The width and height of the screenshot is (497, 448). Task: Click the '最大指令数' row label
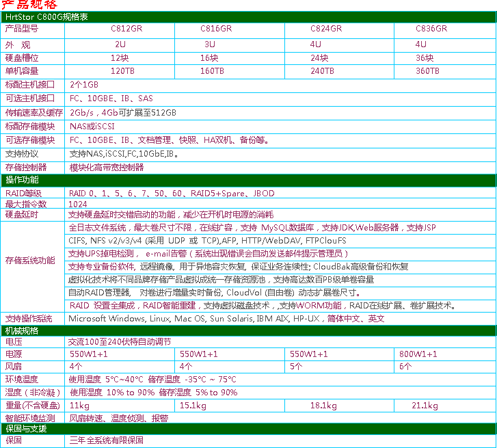(26, 205)
